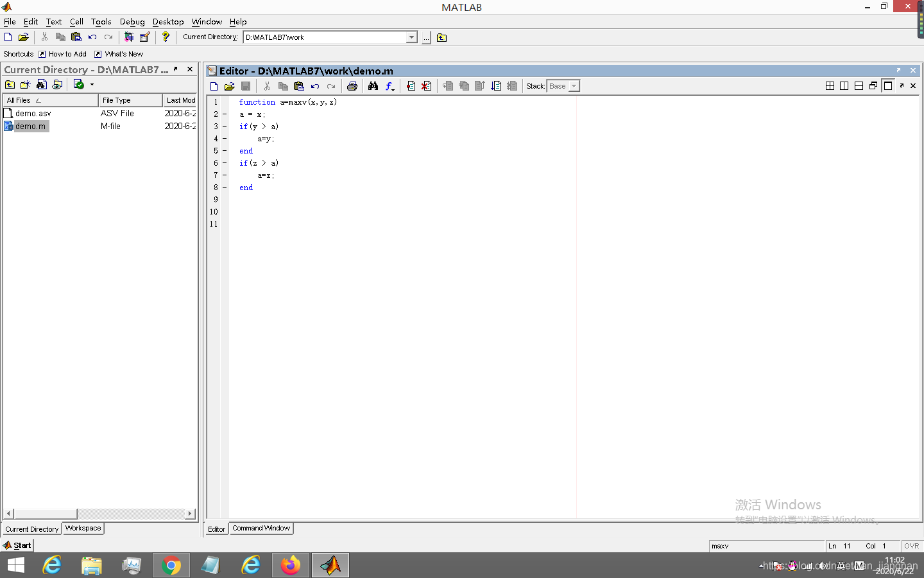Click the Windows Start button
924x578 pixels.
(x=16, y=565)
